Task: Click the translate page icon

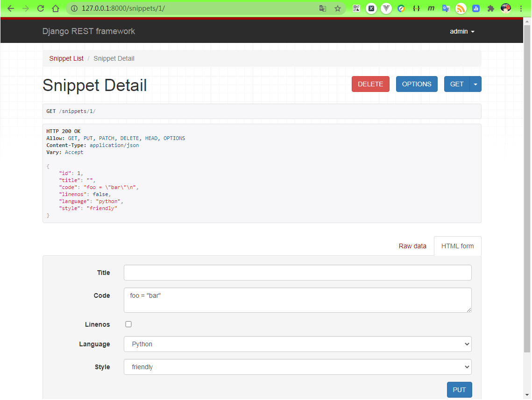Action: [x=323, y=8]
